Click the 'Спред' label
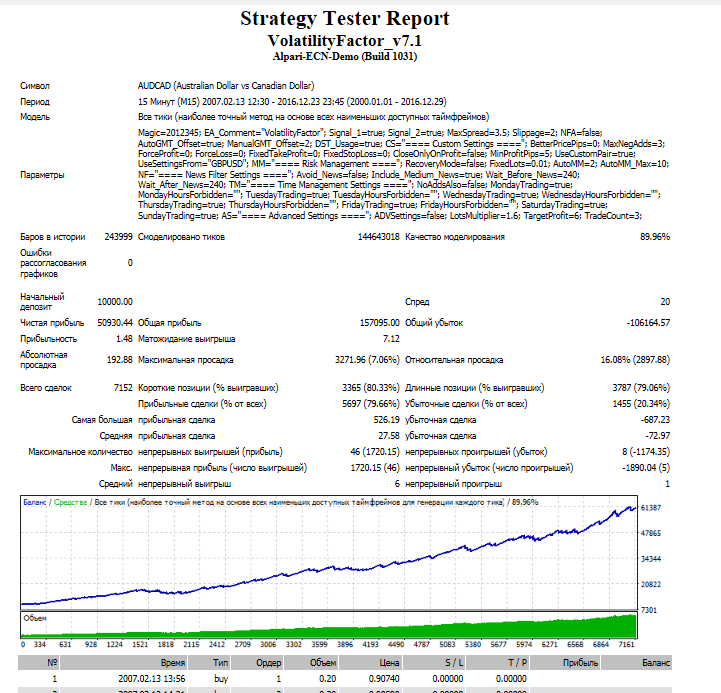Screen dimensions: 721x693 417,302
